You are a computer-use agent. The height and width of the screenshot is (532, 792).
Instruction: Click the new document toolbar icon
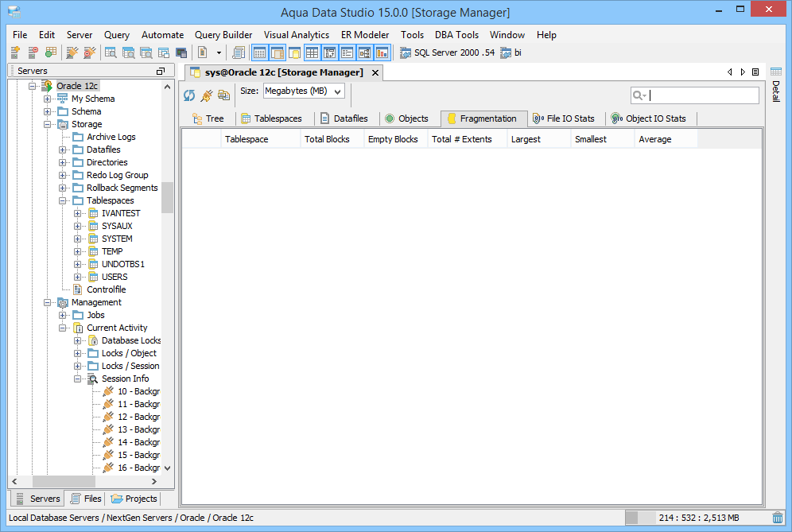point(203,52)
